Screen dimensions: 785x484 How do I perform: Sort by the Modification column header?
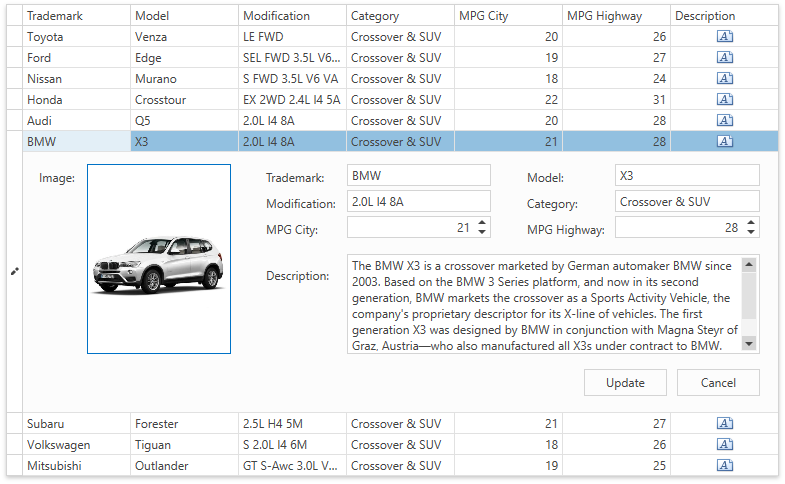(x=292, y=16)
